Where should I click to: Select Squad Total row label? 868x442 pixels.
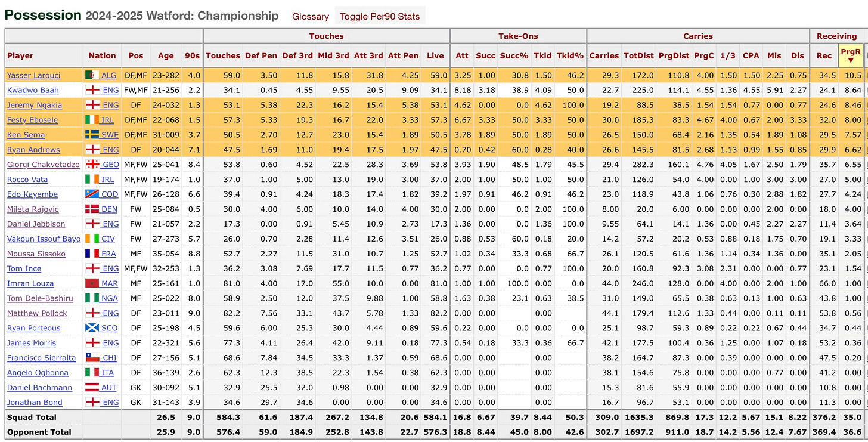[x=32, y=417]
